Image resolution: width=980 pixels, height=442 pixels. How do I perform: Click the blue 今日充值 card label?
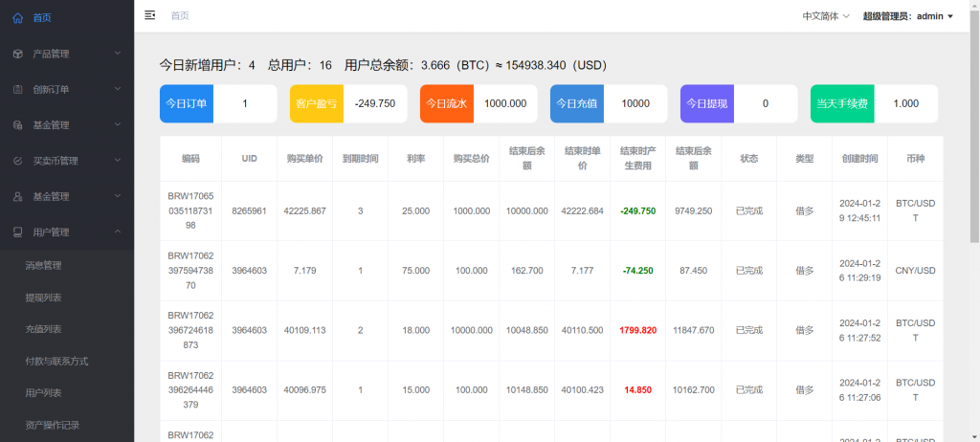(x=577, y=103)
